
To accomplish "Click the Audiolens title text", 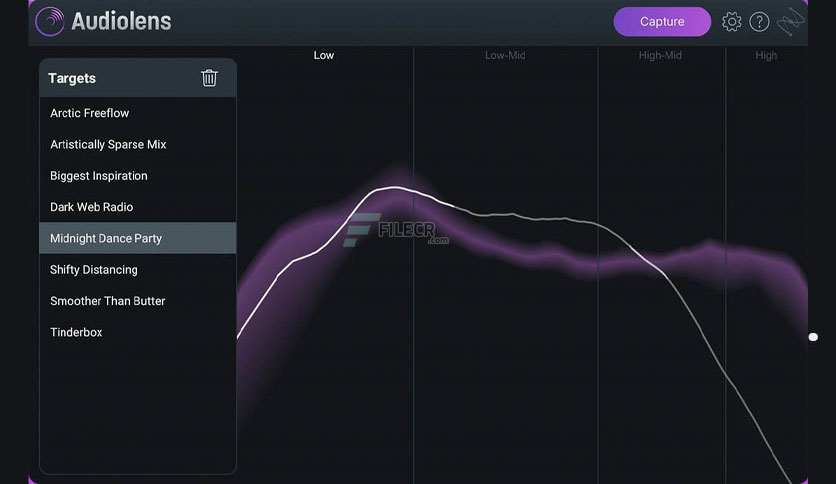I will coord(122,21).
